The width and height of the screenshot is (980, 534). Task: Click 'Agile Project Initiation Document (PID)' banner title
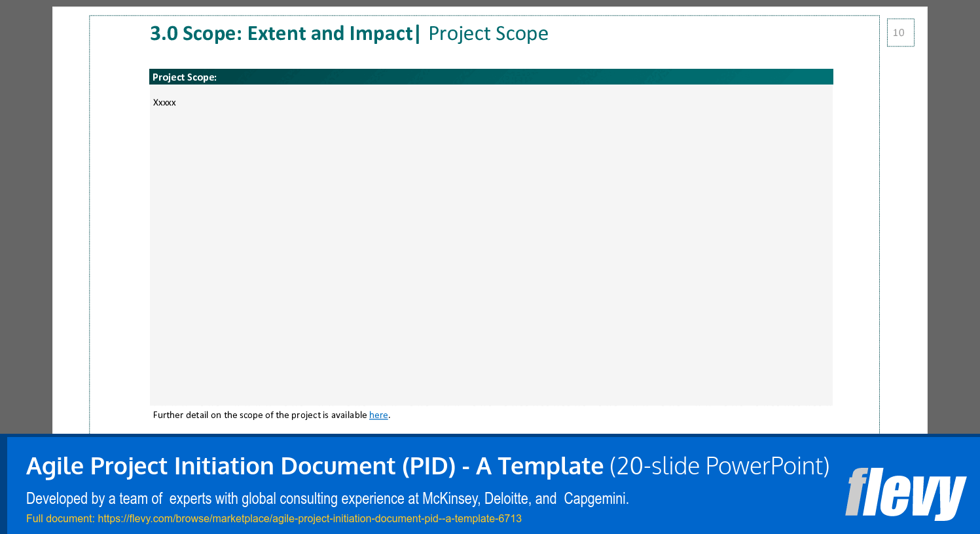click(x=315, y=466)
